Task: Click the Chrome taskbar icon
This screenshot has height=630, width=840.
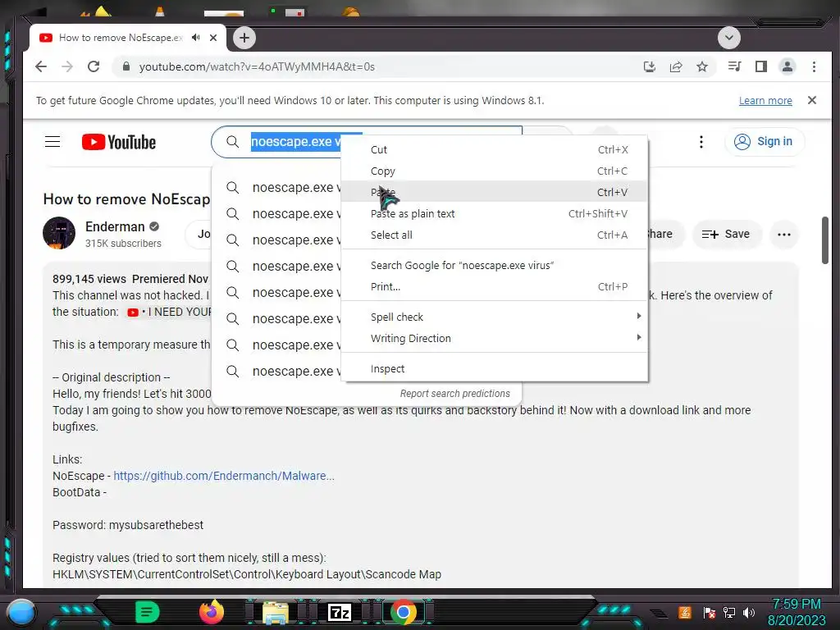Action: [404, 612]
